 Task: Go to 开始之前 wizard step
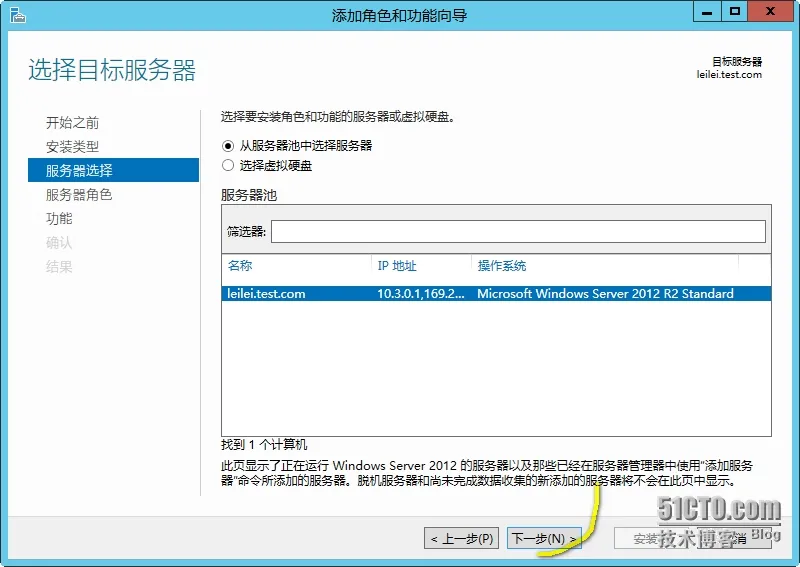[x=72, y=122]
